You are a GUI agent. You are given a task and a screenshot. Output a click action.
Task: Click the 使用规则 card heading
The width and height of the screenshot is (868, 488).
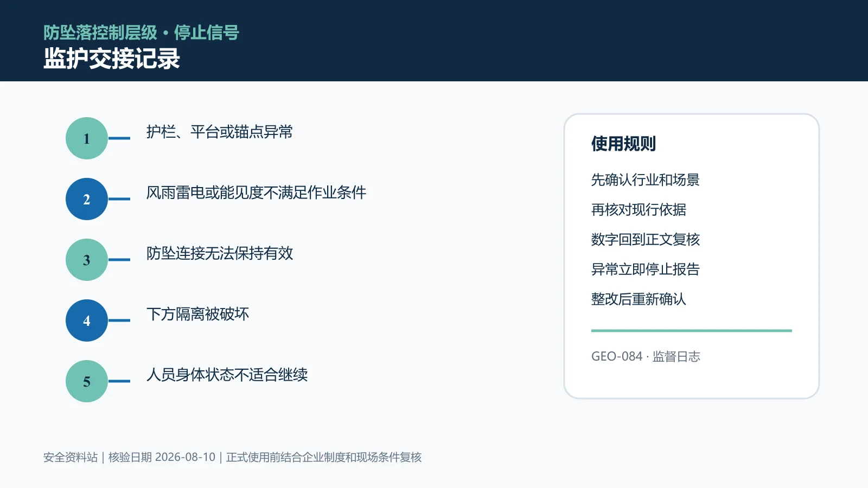[623, 144]
